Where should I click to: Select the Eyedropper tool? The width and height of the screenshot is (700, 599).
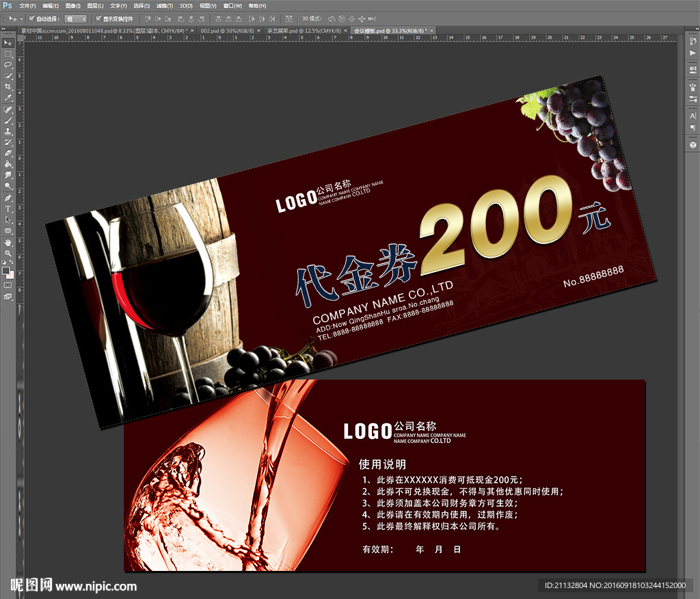pyautogui.click(x=8, y=98)
